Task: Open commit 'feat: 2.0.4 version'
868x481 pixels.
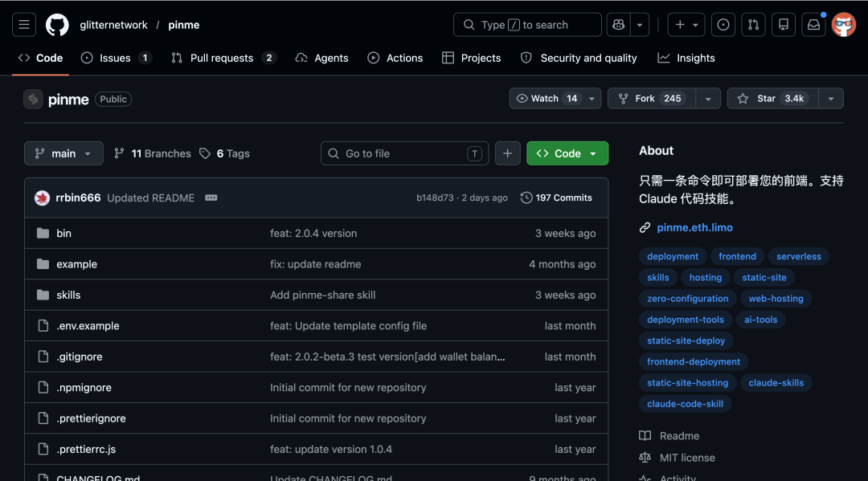Action: (x=313, y=234)
